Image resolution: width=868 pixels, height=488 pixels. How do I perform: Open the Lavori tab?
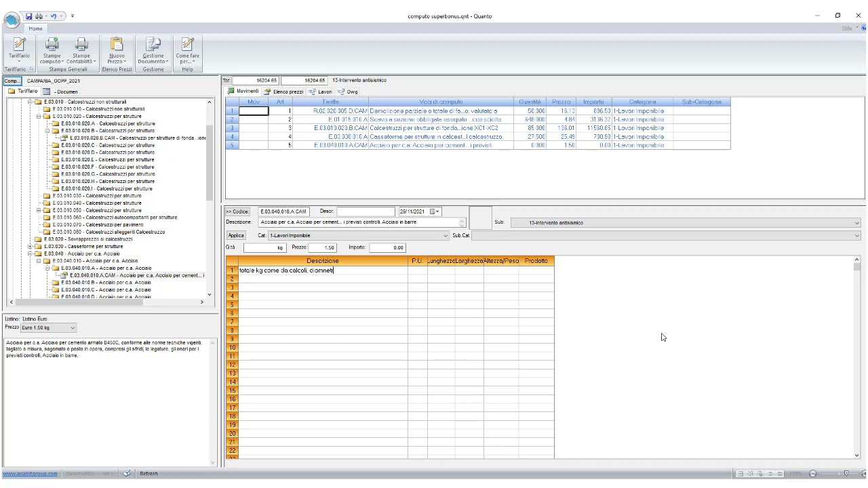[x=320, y=91]
